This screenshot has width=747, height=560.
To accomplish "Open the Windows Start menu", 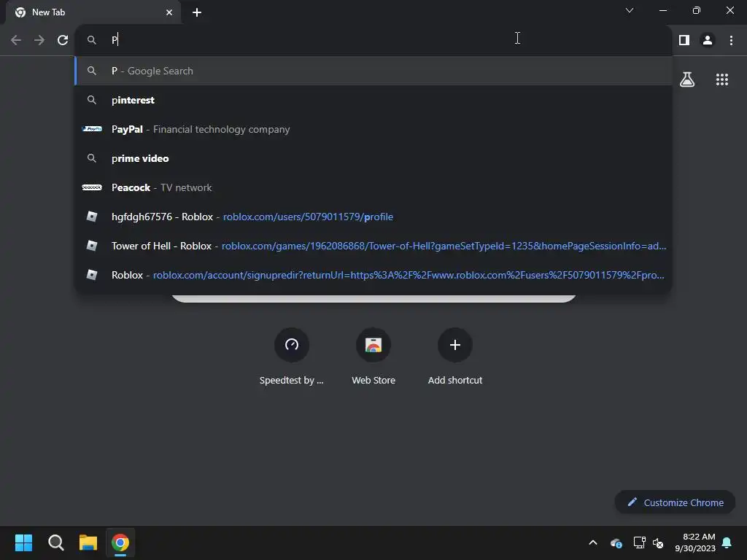I will coord(23,542).
